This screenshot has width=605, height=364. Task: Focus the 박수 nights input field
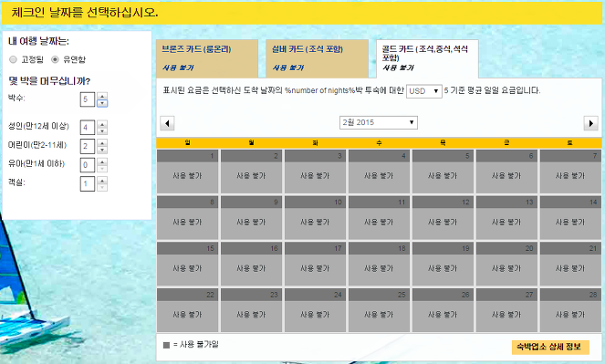click(88, 99)
